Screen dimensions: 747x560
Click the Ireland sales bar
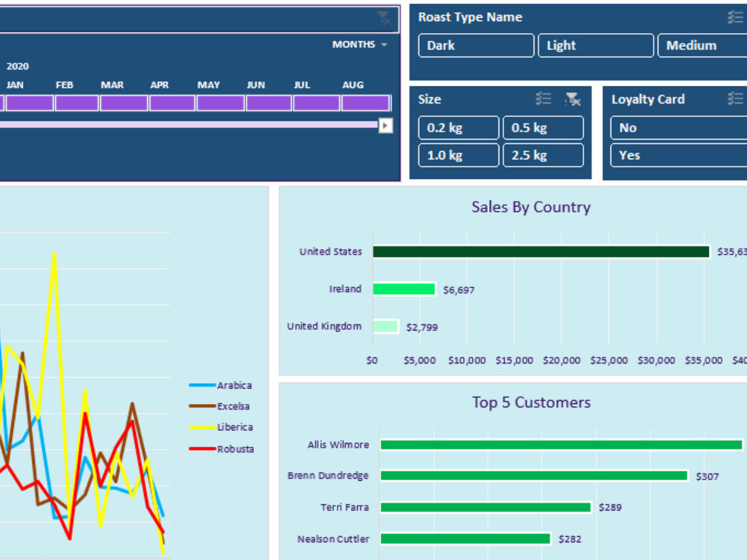pos(404,289)
